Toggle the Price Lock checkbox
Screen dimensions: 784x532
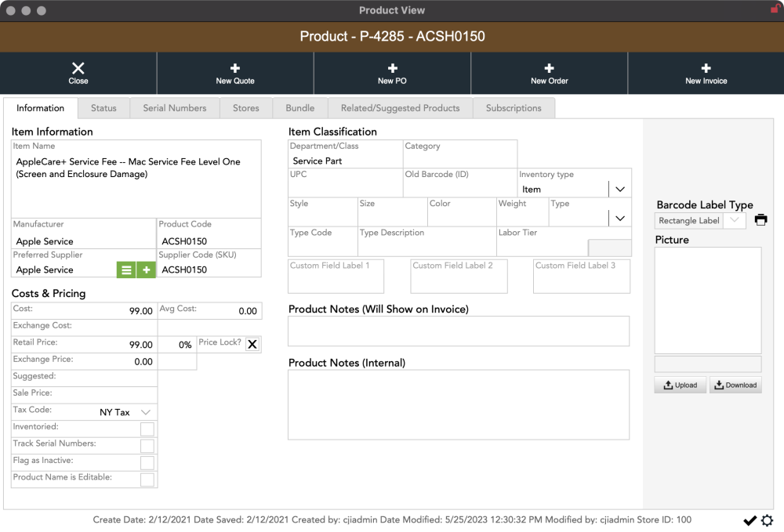[252, 344]
